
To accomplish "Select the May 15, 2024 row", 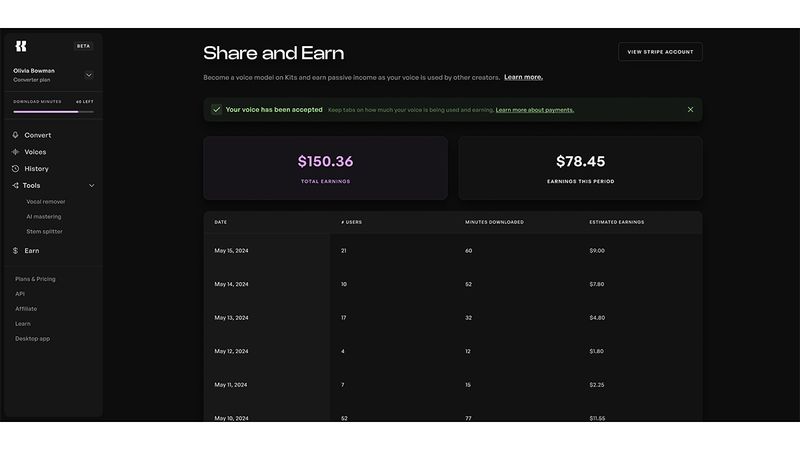I will [453, 251].
